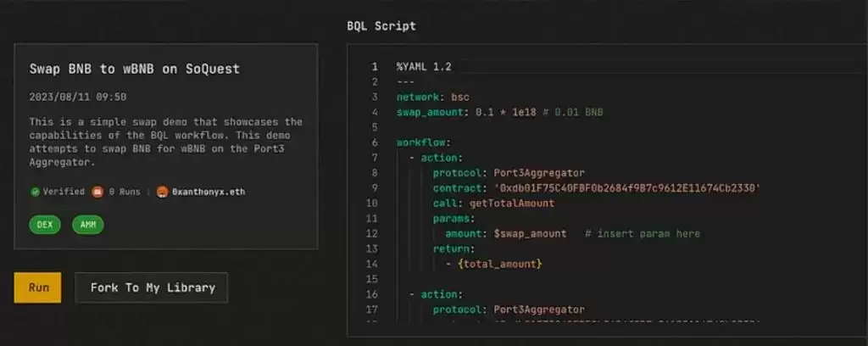Click the 0xanthonyx.eth author avatar
This screenshot has width=868, height=346.
[x=163, y=192]
